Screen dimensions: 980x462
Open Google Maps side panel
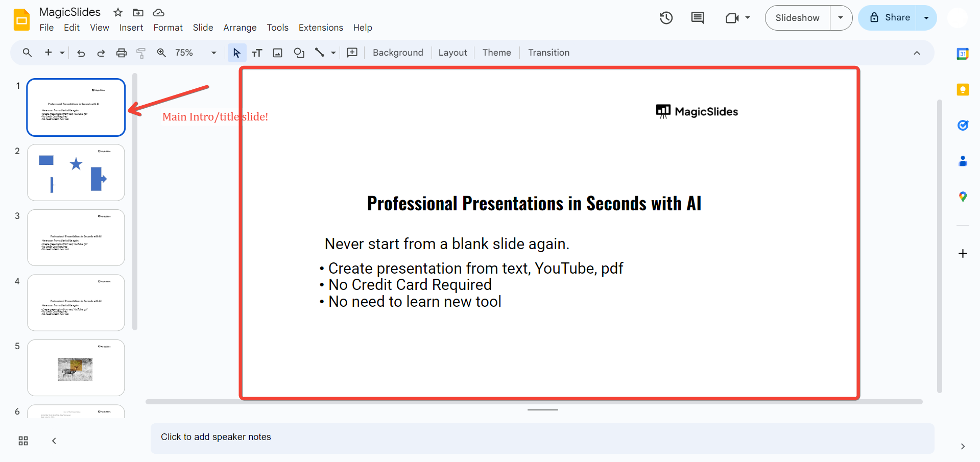point(963,197)
